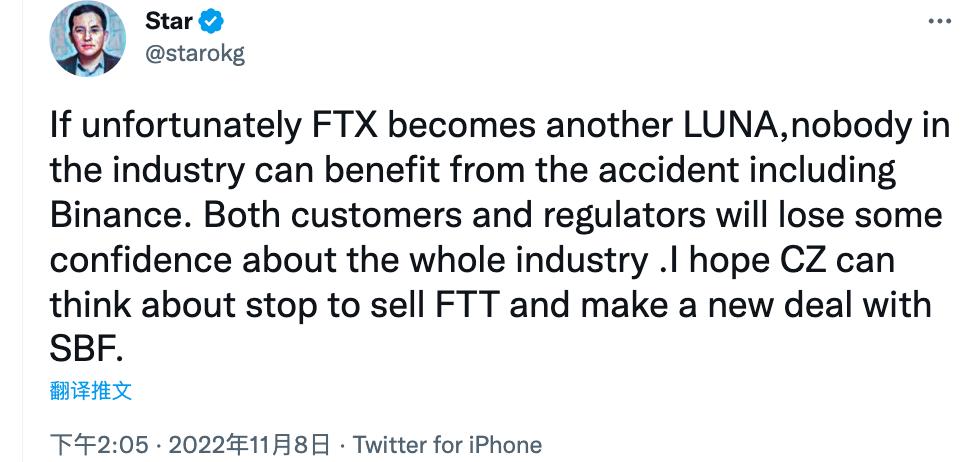This screenshot has height=462, width=976.
Task: Click the 翻译推文 translate tweet link
Action: [x=91, y=390]
